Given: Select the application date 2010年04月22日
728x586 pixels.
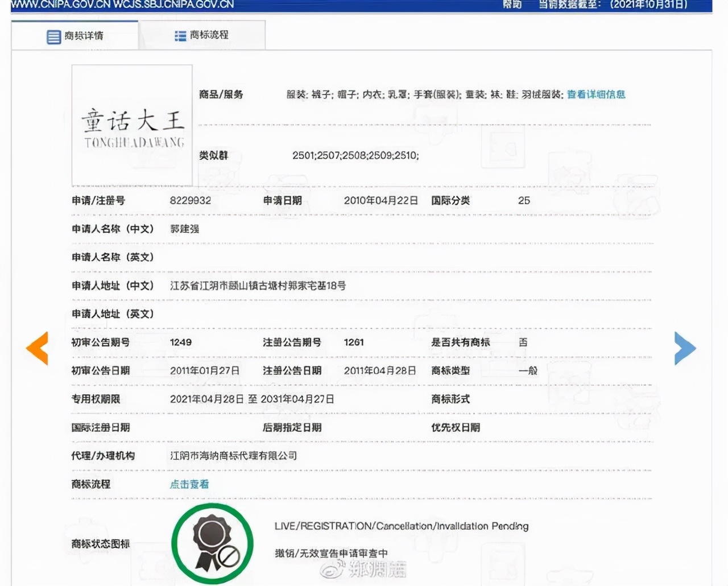Looking at the screenshot, I should (380, 200).
